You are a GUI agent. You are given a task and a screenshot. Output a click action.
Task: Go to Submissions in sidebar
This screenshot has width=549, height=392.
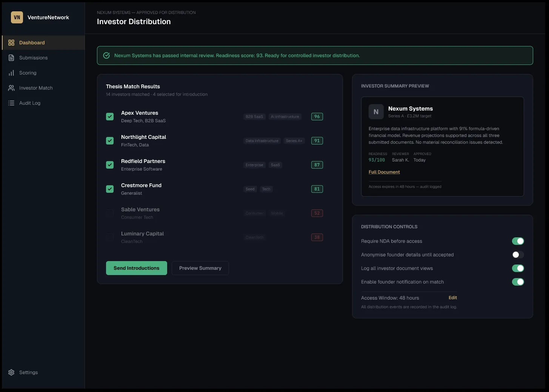coord(43,58)
